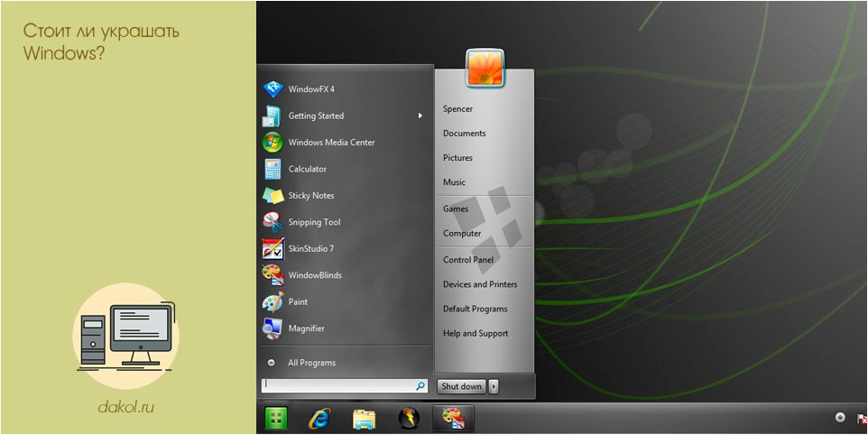868x435 pixels.
Task: Open Default Programs
Action: (475, 309)
